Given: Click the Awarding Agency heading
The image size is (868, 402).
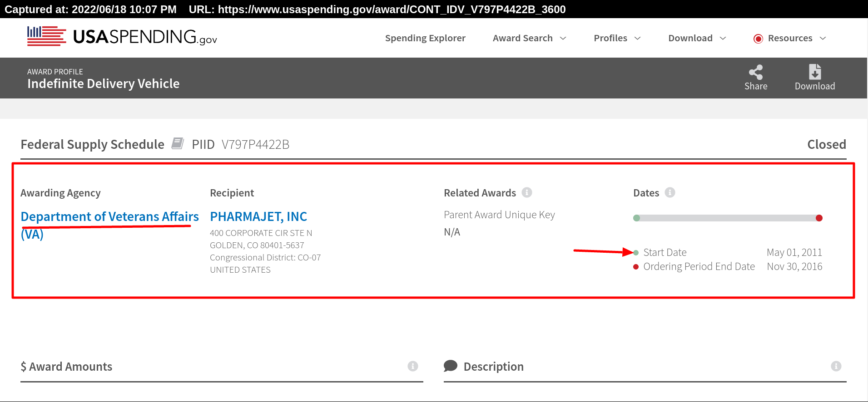Looking at the screenshot, I should [x=60, y=193].
